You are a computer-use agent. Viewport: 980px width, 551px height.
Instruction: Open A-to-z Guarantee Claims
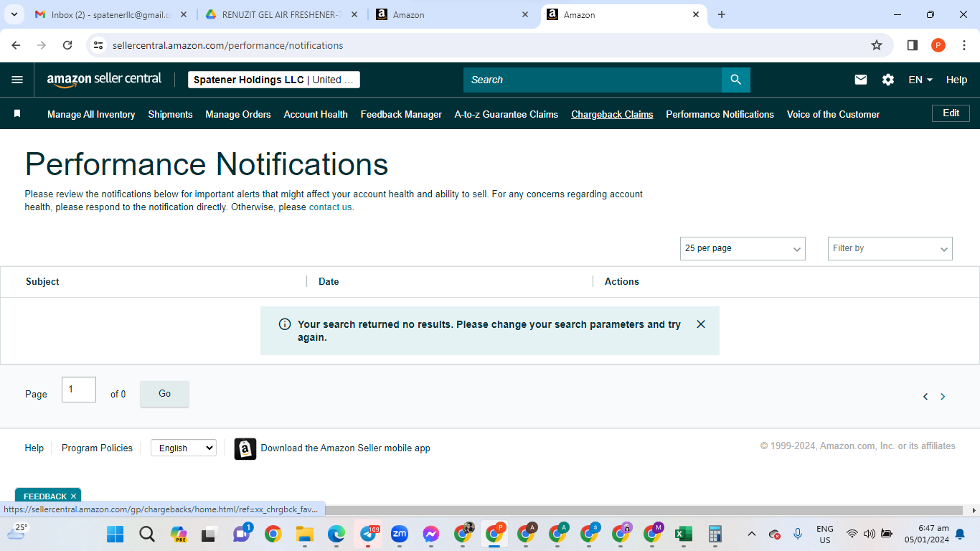point(507,114)
